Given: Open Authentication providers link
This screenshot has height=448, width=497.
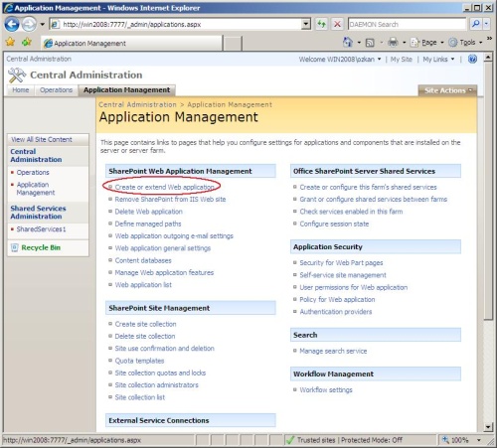Looking at the screenshot, I should (x=336, y=312).
